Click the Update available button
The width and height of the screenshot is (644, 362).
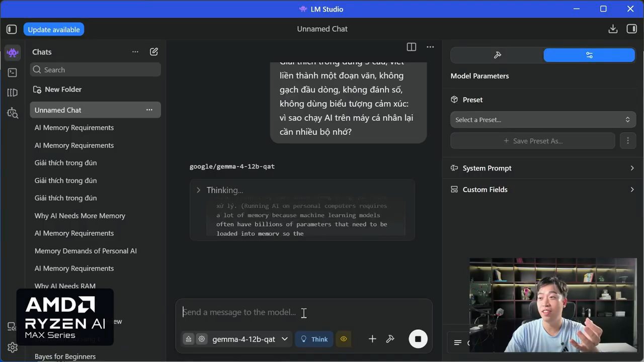tap(54, 29)
